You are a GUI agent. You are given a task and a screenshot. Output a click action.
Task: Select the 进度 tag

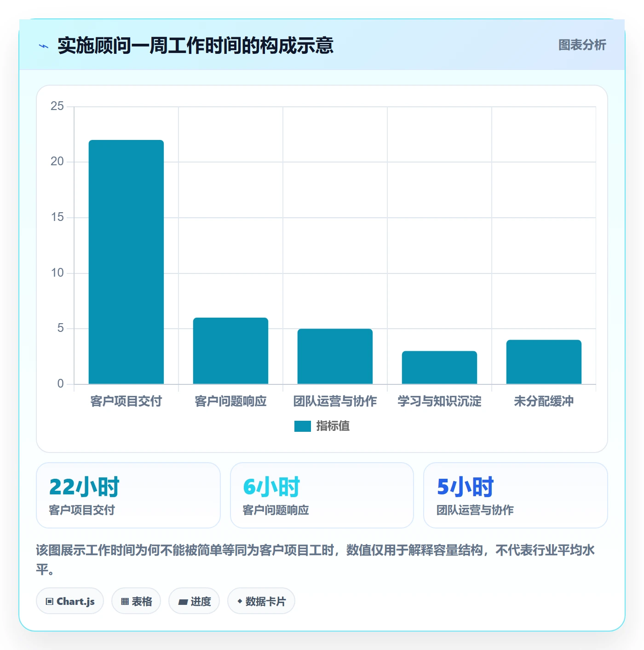tap(194, 601)
